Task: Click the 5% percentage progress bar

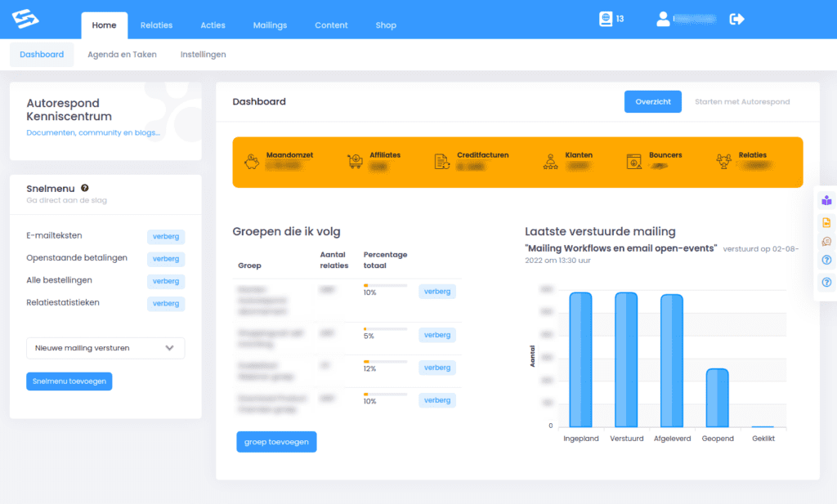Action: (386, 329)
